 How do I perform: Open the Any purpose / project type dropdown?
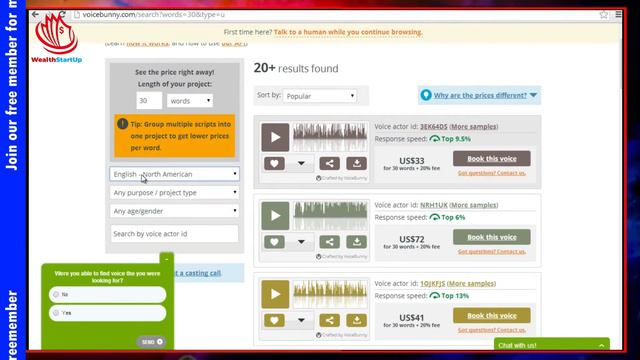coord(174,193)
